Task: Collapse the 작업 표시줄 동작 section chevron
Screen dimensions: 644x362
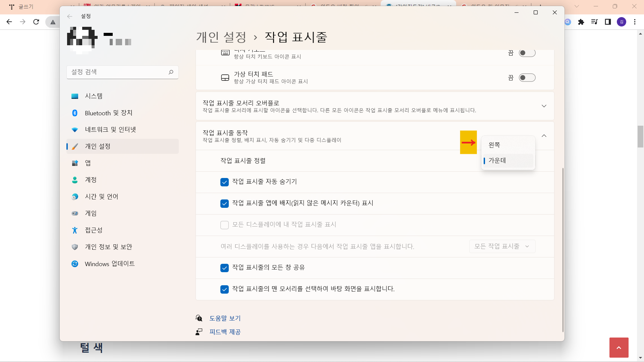Action: point(544,136)
